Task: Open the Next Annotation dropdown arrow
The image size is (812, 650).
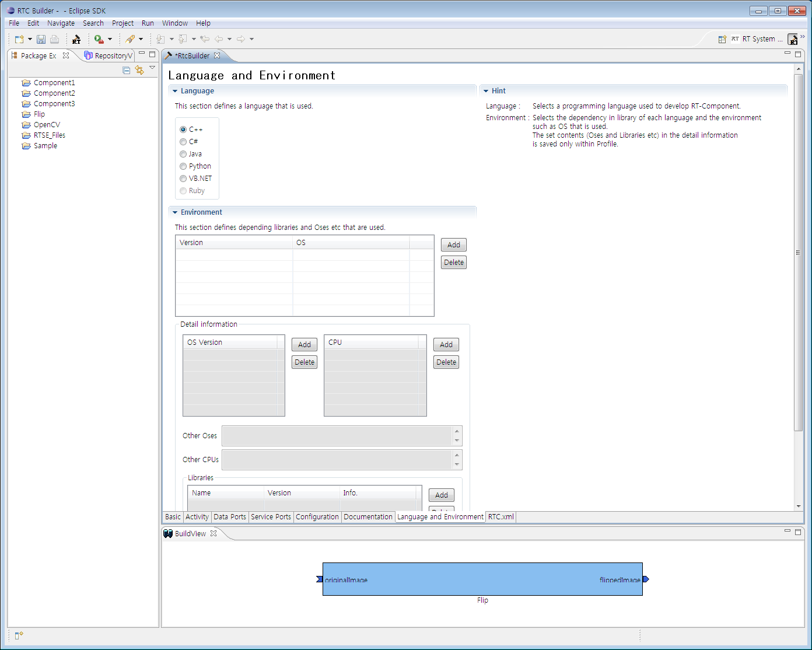Action: click(171, 39)
